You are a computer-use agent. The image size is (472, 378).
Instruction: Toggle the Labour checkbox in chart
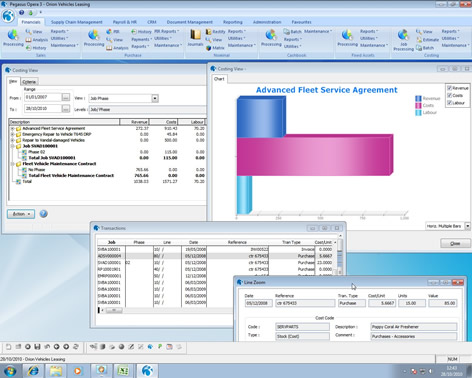(449, 103)
